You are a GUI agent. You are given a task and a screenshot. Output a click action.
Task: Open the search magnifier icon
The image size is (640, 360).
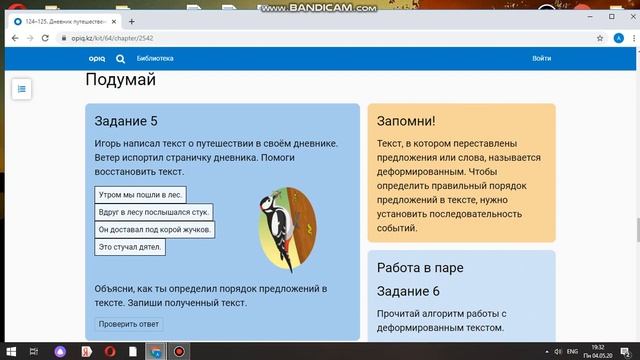120,59
